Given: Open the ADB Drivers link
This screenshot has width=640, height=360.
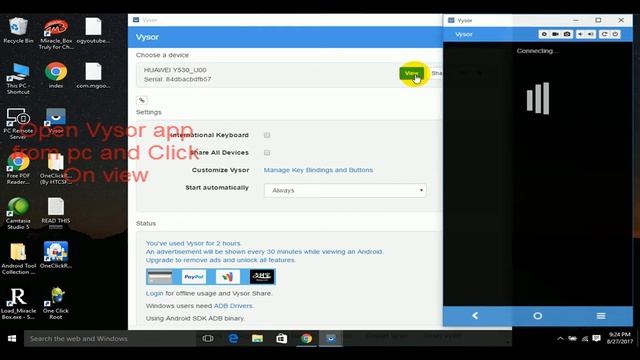Looking at the screenshot, I should (233, 306).
